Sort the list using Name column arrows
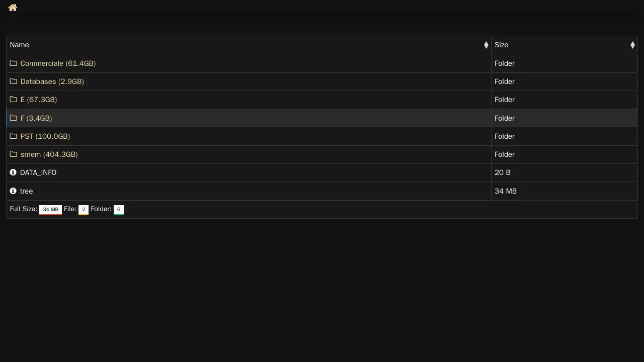The image size is (644, 362). (486, 45)
